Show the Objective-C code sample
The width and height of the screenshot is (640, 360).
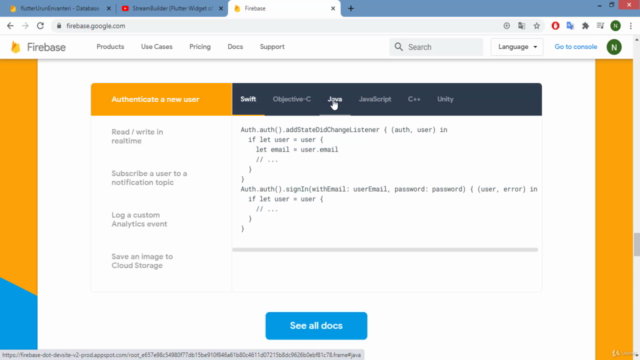point(292,99)
